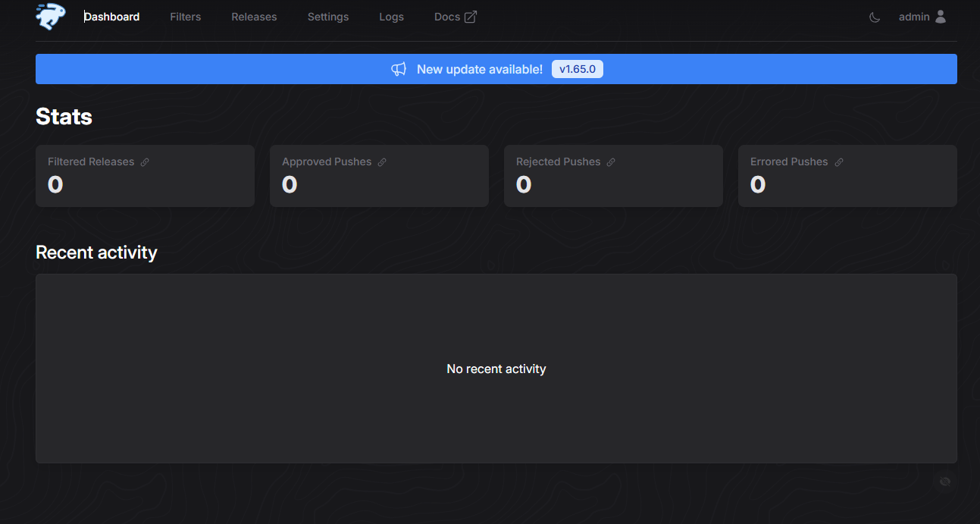Screen dimensions: 980x524
Task: Click the megaphone icon in update banner
Action: (x=399, y=69)
